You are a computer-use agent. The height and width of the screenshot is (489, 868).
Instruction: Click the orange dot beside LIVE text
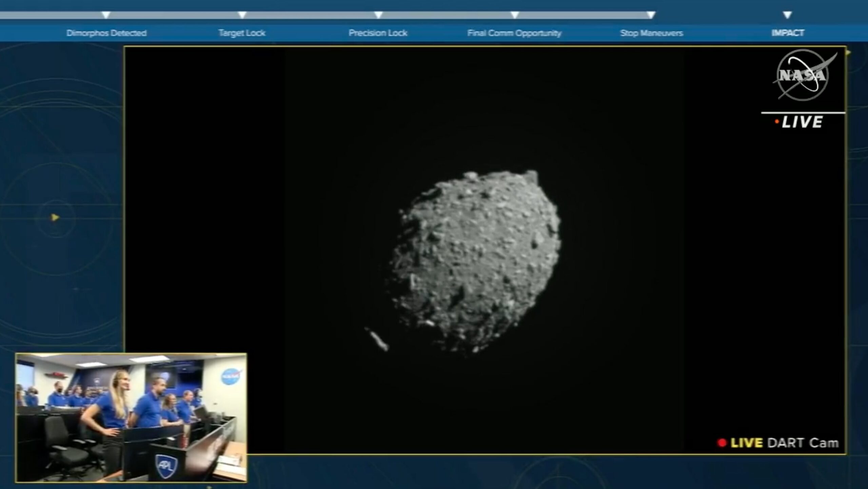777,122
